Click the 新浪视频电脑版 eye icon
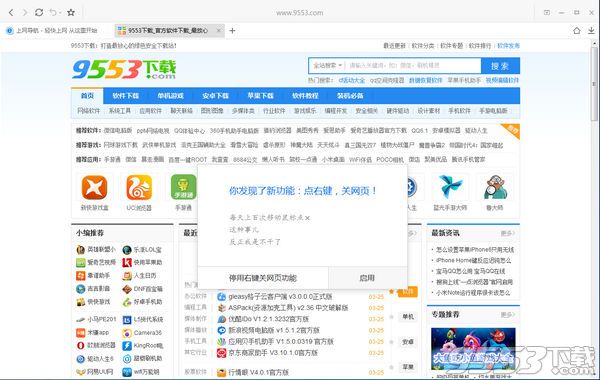Image resolution: width=600 pixels, height=380 pixels. pos(222,330)
